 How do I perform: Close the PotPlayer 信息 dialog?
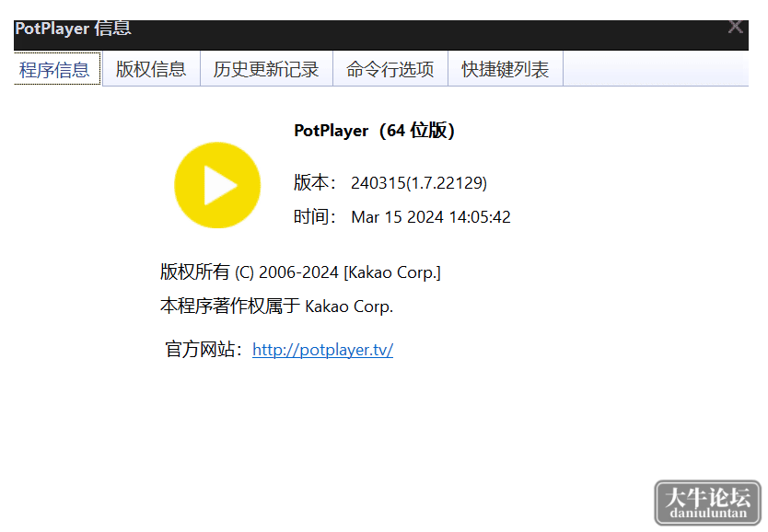(x=735, y=27)
